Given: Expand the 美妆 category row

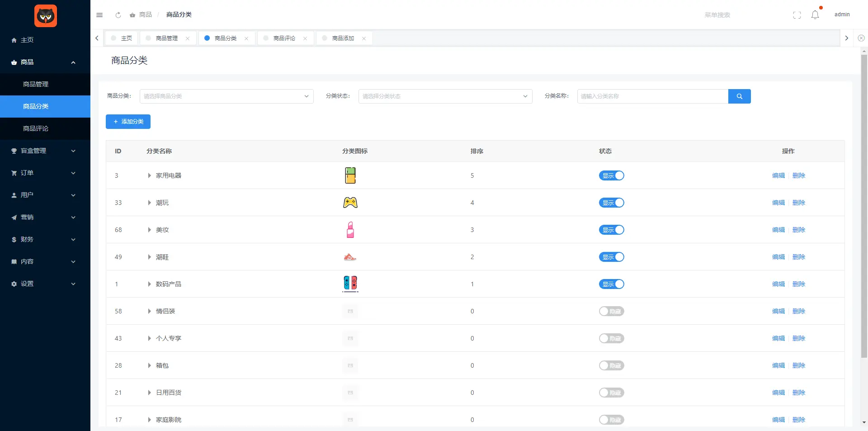Looking at the screenshot, I should click(149, 230).
